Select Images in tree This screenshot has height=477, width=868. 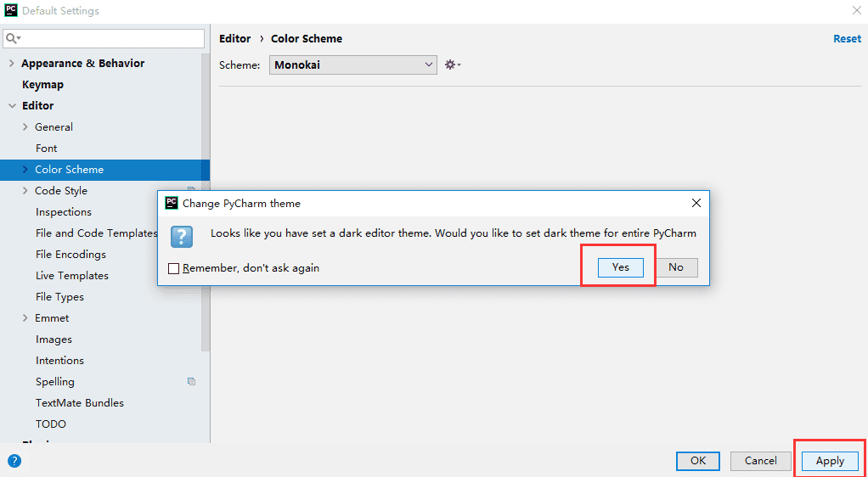point(54,340)
